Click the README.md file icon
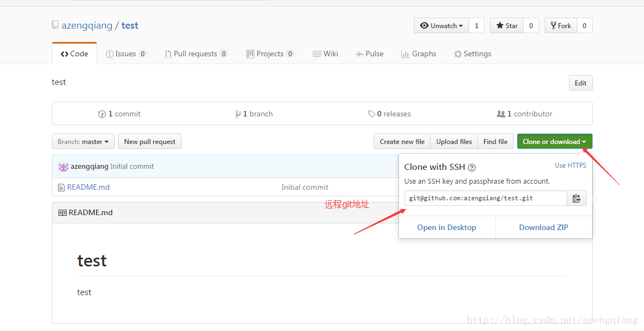 point(61,188)
